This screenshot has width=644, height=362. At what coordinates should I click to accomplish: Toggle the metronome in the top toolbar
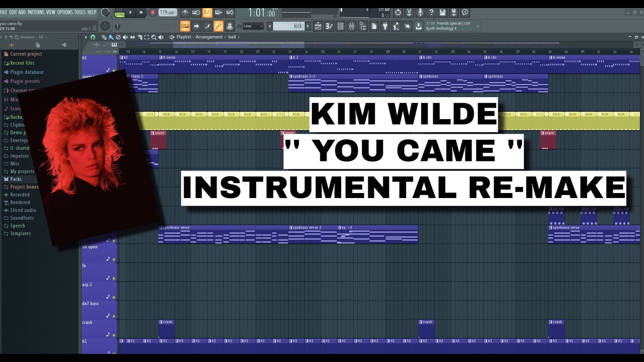click(x=185, y=12)
